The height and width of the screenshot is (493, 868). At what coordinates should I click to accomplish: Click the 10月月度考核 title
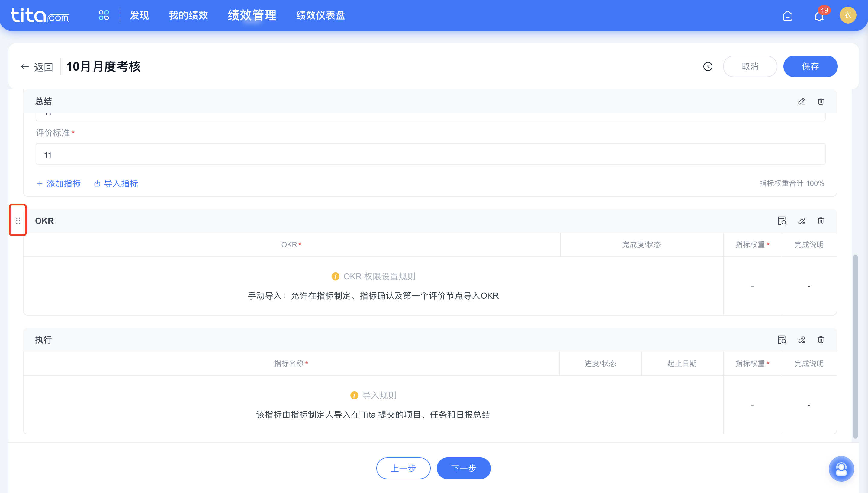click(x=103, y=66)
